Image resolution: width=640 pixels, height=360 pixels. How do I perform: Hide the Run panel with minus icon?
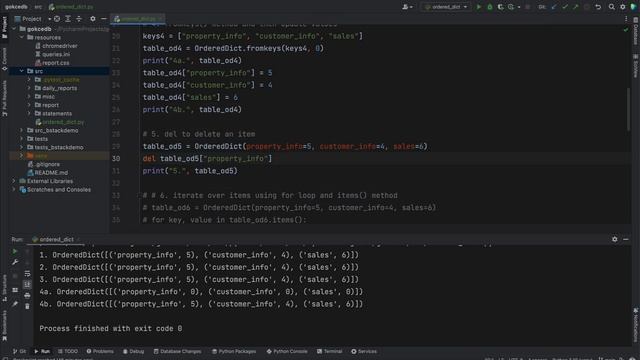[626, 239]
